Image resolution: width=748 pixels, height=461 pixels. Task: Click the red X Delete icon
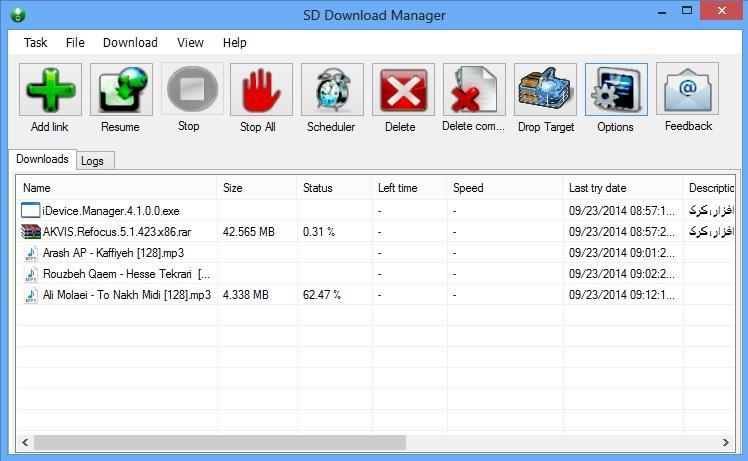click(x=404, y=90)
